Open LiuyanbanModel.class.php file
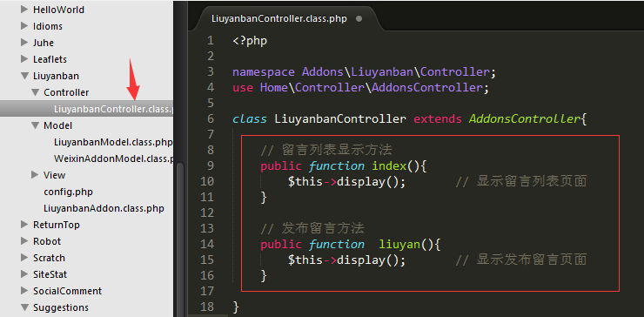Screen dimensions: 644x317 pyautogui.click(x=113, y=142)
